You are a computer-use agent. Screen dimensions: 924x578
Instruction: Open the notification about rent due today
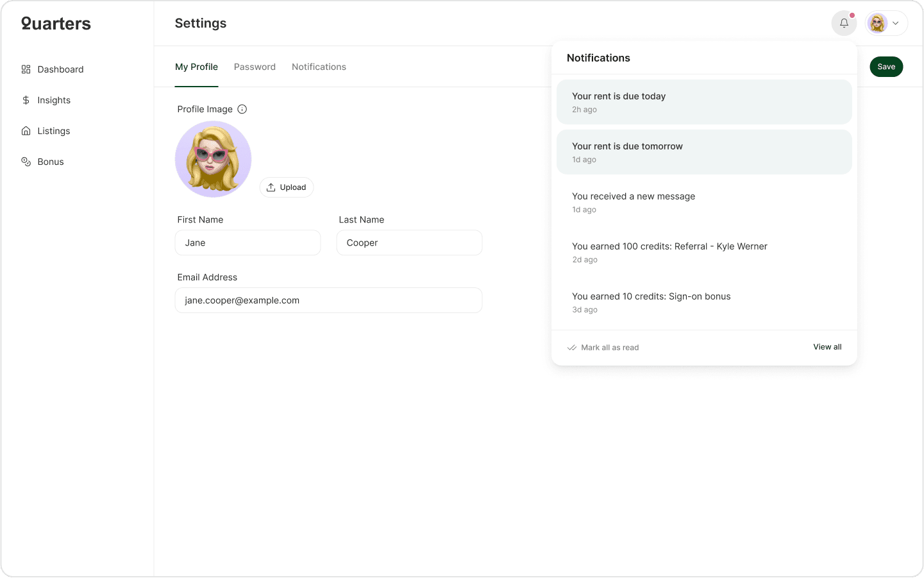(704, 101)
